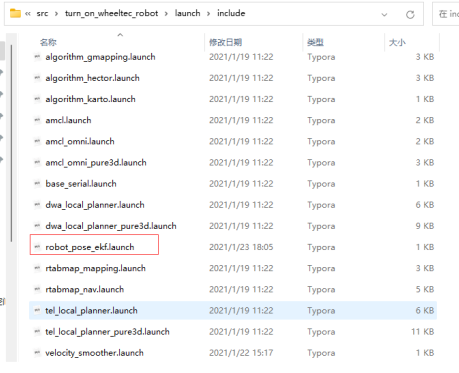Click the 2021/1/22 15:17 date of velocity_smoother.launch
This screenshot has height=373, width=459.
point(241,353)
